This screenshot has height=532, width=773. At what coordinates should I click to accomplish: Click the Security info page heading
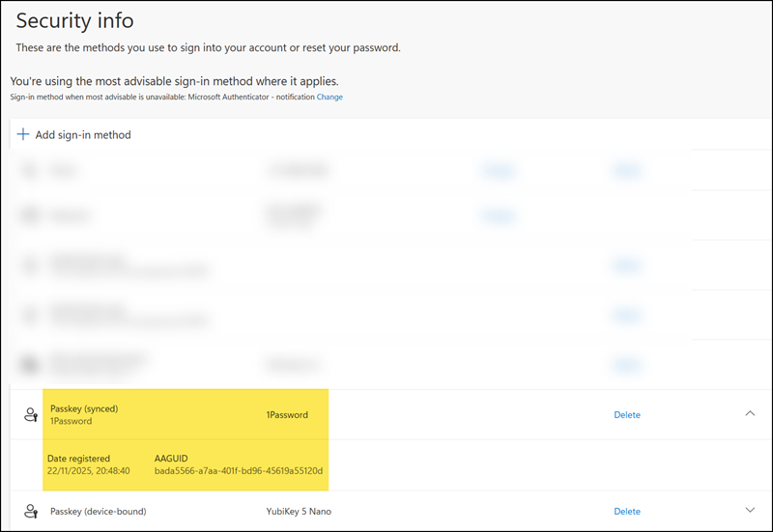pos(74,20)
